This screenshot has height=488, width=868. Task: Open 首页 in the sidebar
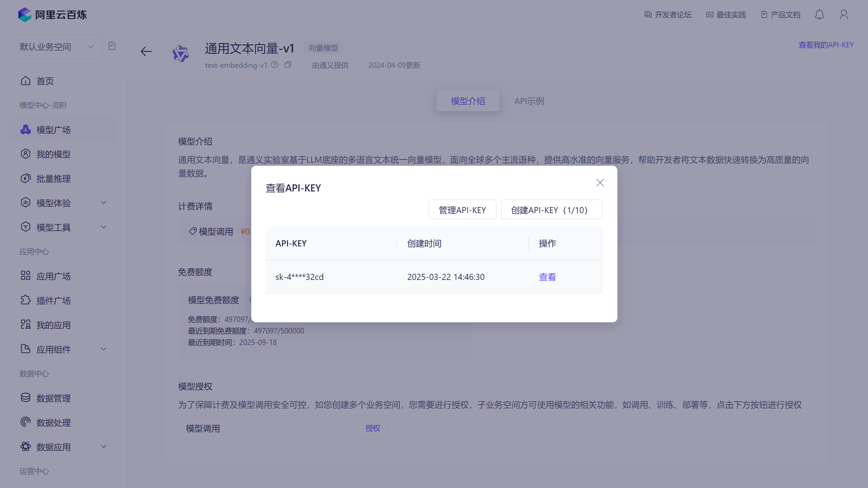point(64,81)
